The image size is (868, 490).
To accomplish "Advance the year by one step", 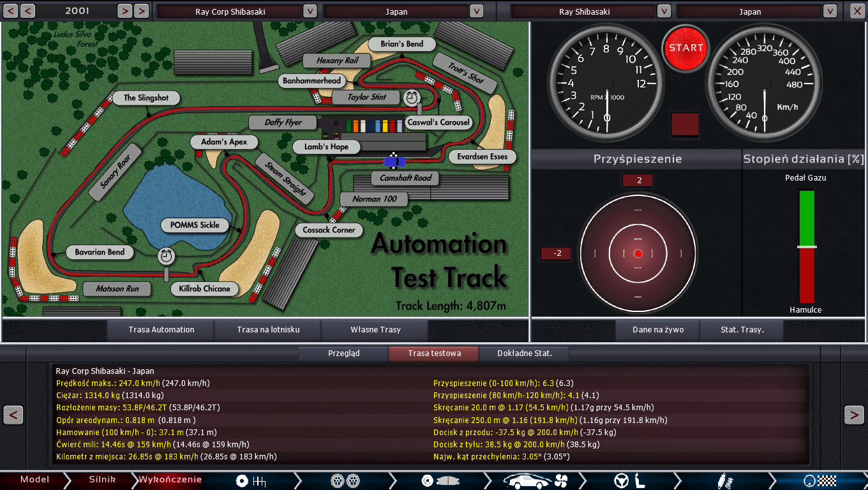I will click(125, 11).
